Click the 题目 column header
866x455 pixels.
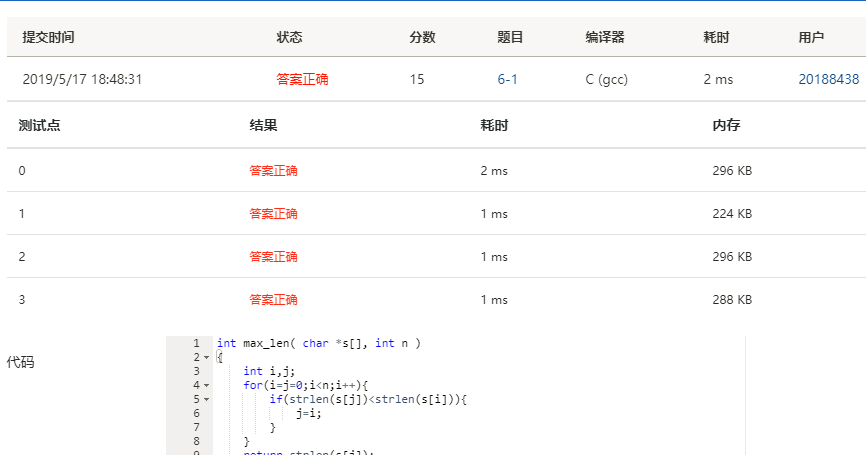pyautogui.click(x=510, y=38)
